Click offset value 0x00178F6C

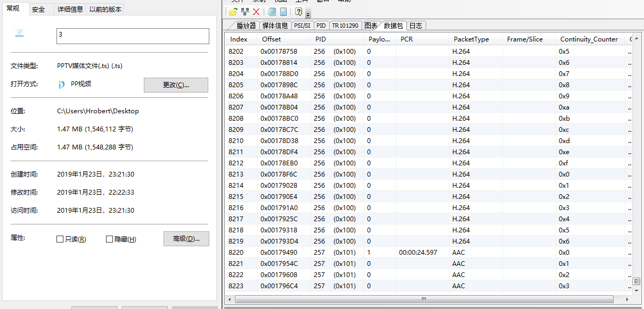(x=279, y=174)
